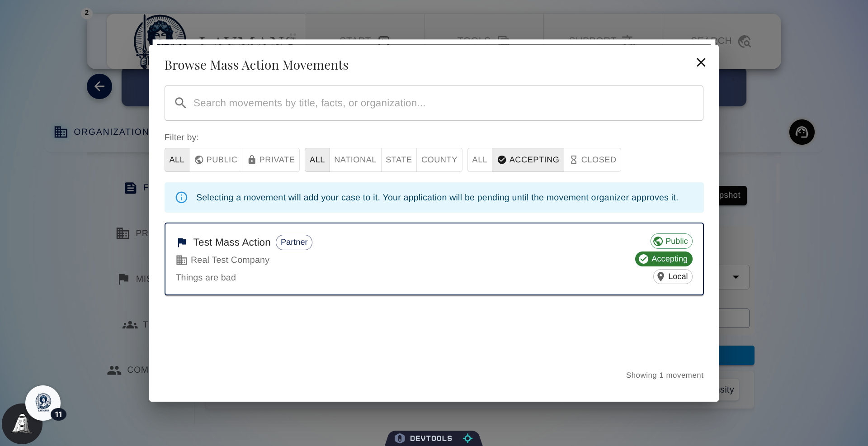Screen dimensions: 868x446
Task: Click the shield icon on the DEVTOOLS bar
Action: 400,438
